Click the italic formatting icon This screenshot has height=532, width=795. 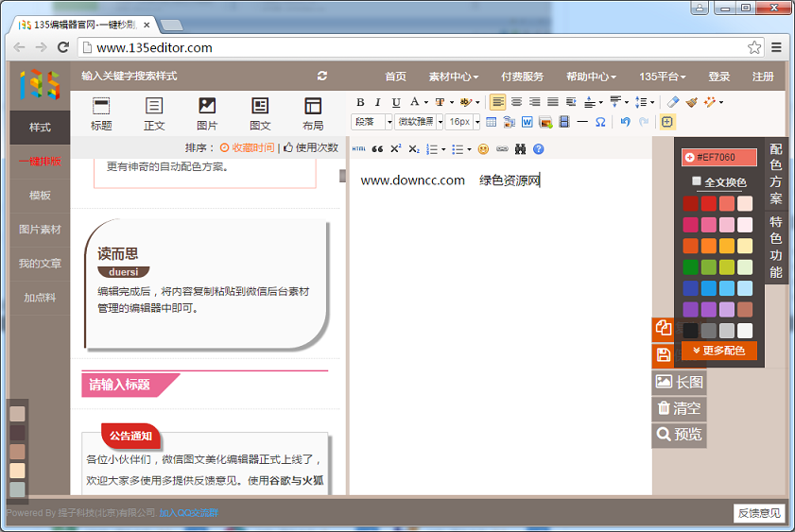point(377,102)
